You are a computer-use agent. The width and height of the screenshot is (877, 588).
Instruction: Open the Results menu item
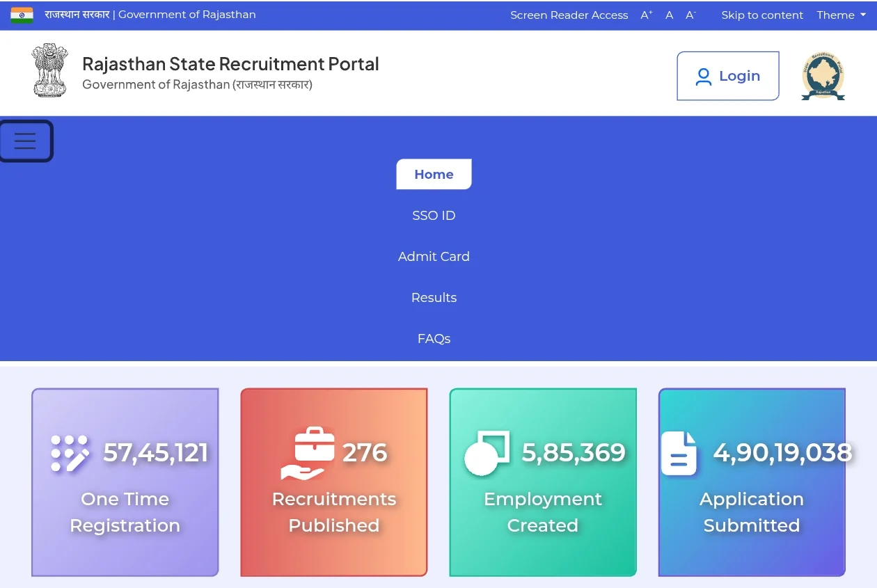tap(434, 298)
